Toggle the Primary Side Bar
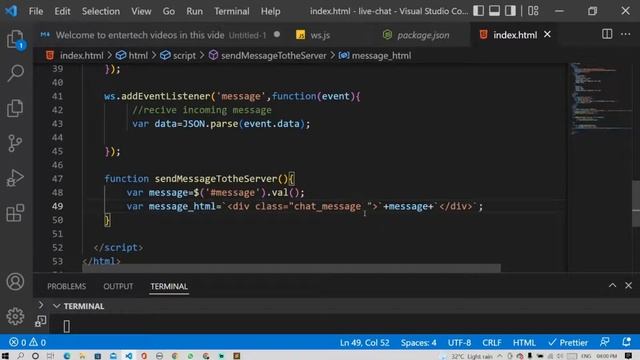640x360 pixels. point(478,11)
